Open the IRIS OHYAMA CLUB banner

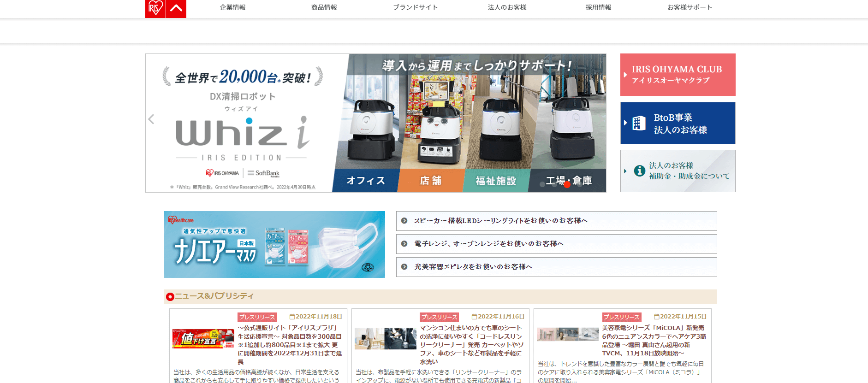(x=678, y=75)
